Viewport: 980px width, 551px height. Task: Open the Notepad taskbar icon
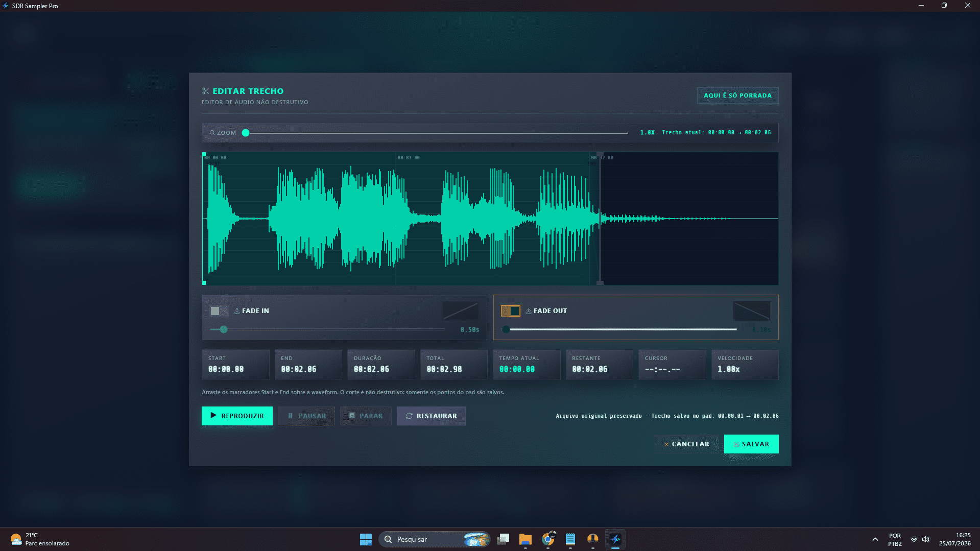tap(570, 539)
